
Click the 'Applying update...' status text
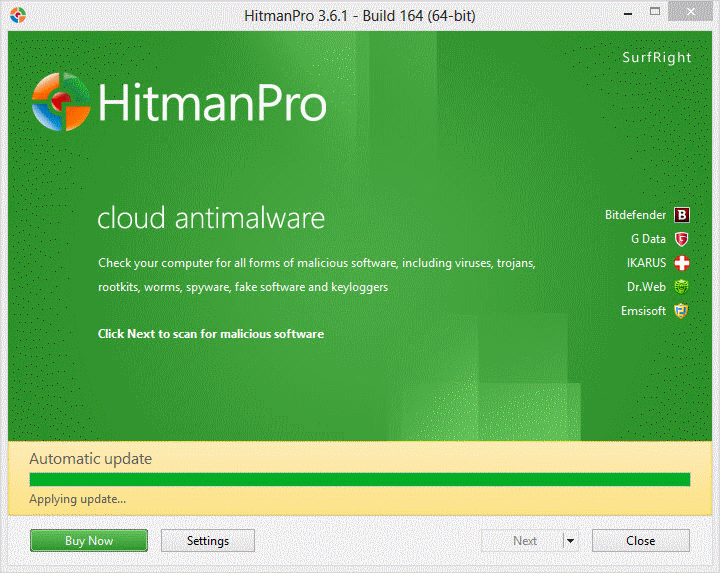tap(78, 499)
